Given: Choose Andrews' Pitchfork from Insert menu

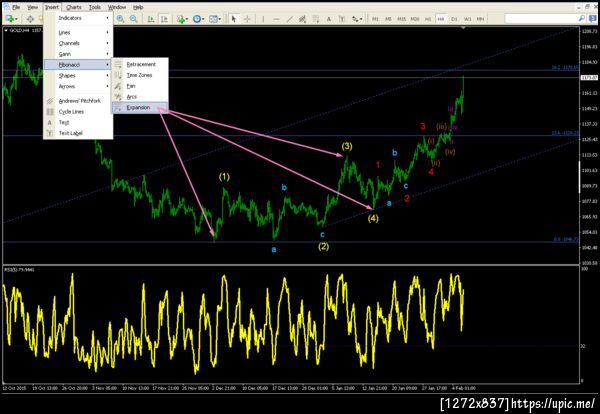Looking at the screenshot, I should [x=78, y=101].
